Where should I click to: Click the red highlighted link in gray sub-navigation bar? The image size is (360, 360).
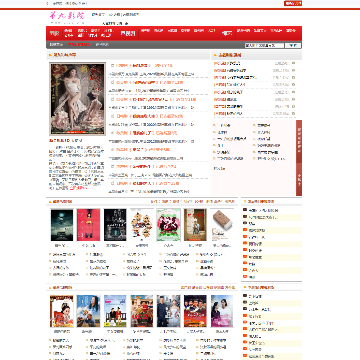point(79,44)
